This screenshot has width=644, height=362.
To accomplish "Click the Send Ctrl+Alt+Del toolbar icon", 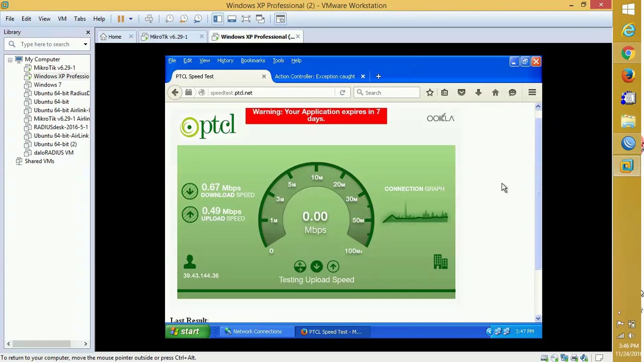I will pyautogui.click(x=149, y=19).
